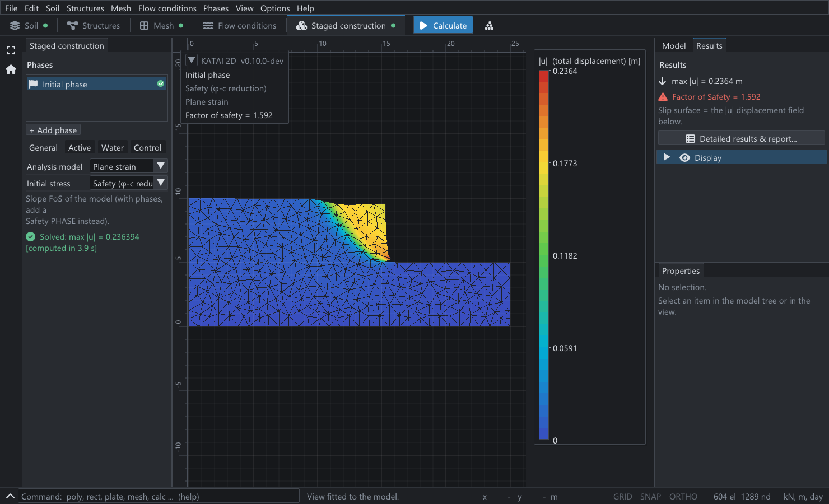Image resolution: width=829 pixels, height=504 pixels.
Task: Open the Phases menu
Action: 216,8
